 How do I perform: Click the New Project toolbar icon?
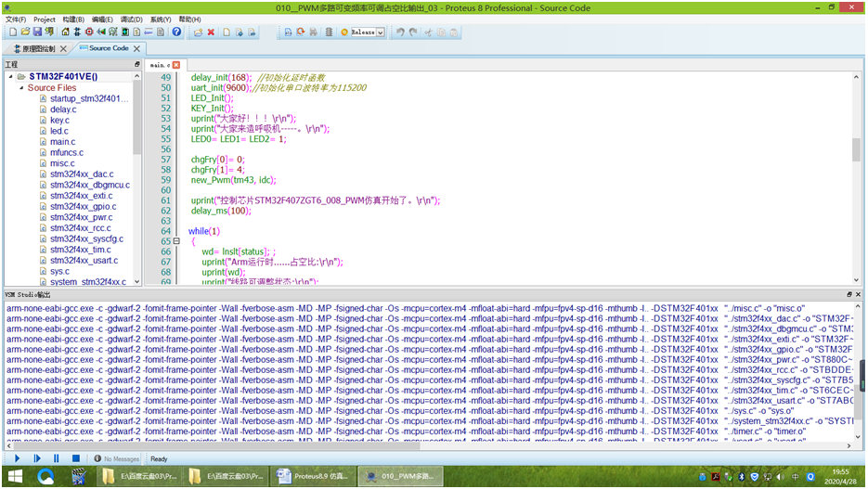tap(13, 32)
